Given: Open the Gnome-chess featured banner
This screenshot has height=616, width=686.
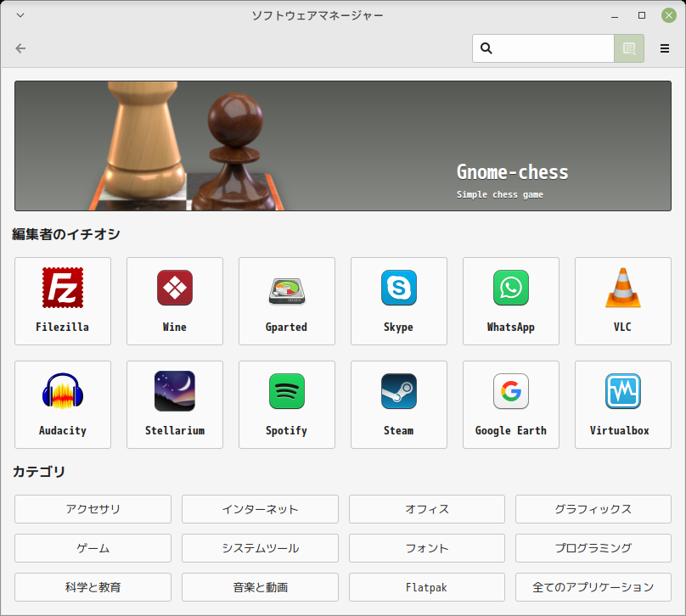Looking at the screenshot, I should tap(343, 146).
